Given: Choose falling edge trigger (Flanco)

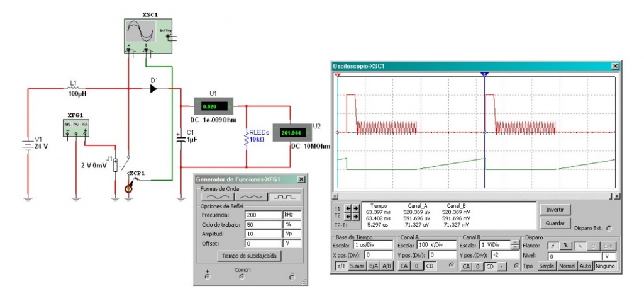Looking at the screenshot, I should pos(565,246).
